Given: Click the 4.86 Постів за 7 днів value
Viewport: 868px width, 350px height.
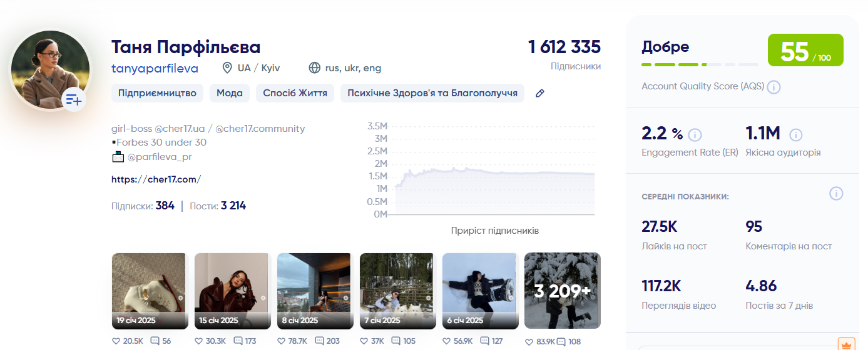Looking at the screenshot, I should click(761, 286).
